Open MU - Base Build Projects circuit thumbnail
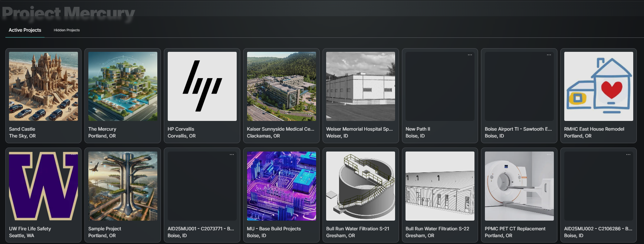This screenshot has height=244, width=644. click(281, 186)
